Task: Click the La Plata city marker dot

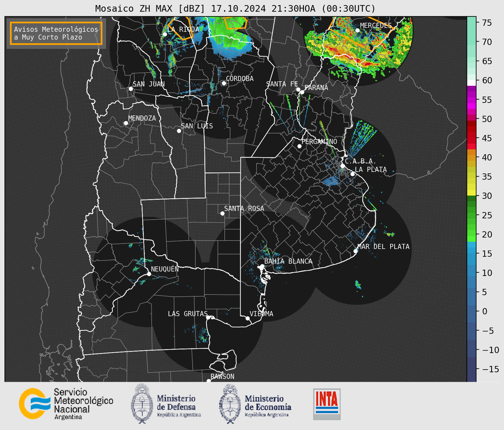Action: pyautogui.click(x=353, y=174)
